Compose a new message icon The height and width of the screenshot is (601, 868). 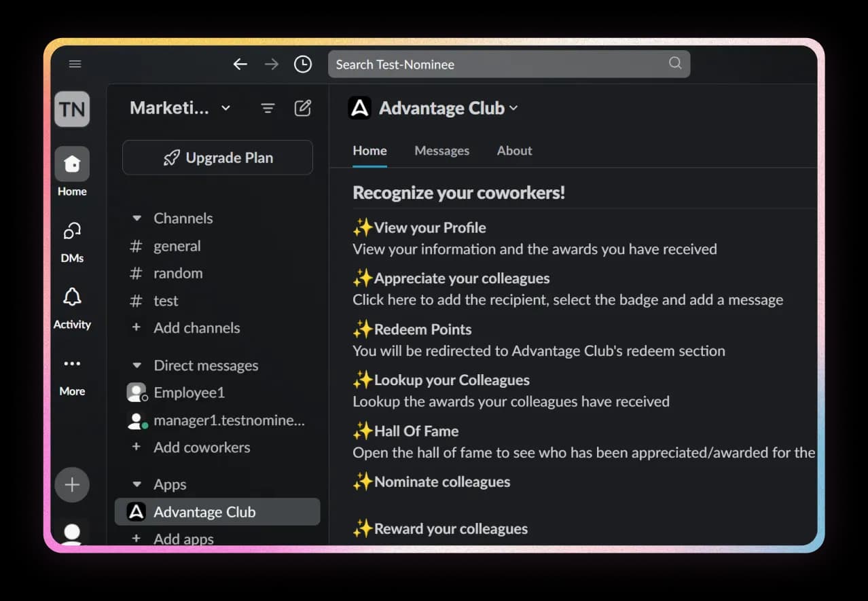point(303,108)
